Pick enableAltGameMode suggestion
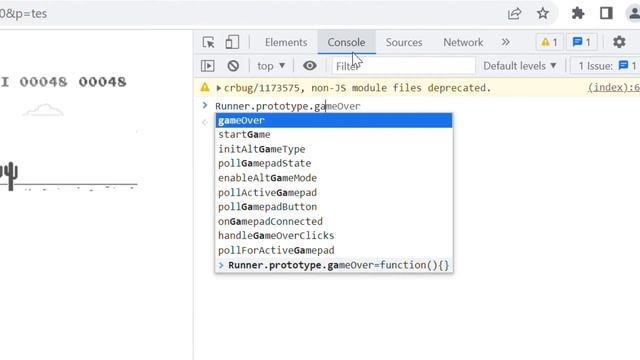Viewport: 640px width, 360px height. pos(334,178)
